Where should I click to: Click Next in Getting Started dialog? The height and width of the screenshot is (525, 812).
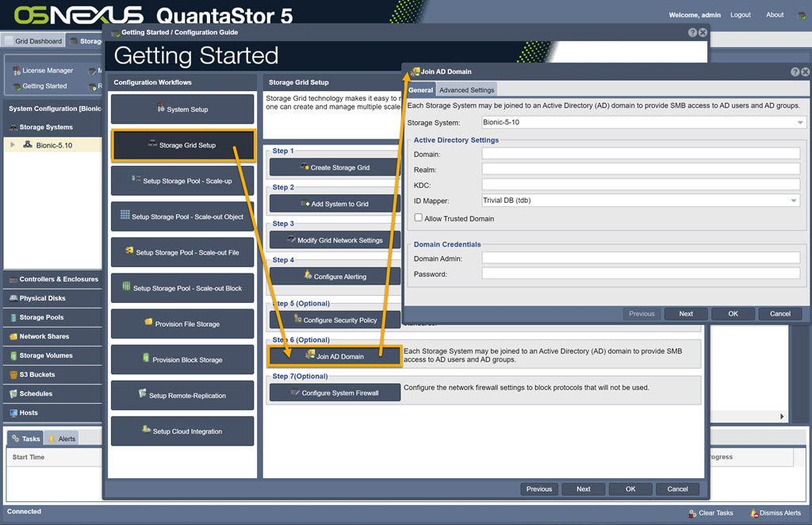click(x=584, y=489)
